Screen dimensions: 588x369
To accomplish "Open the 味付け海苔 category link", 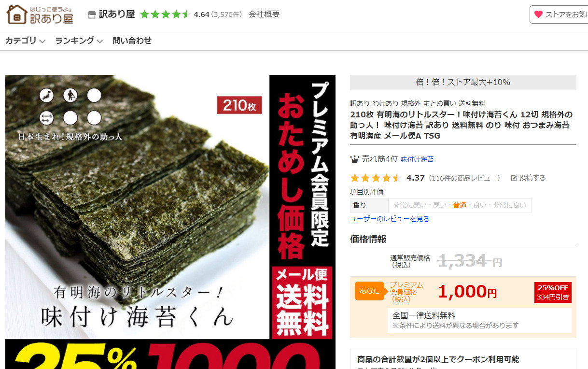I will (x=417, y=159).
